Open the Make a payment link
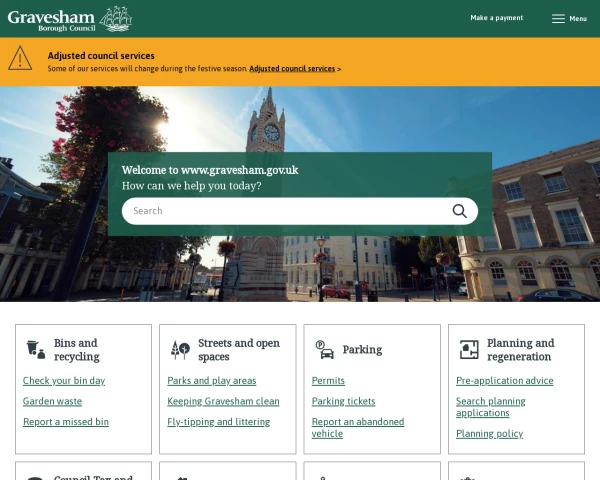This screenshot has width=600, height=480. (x=496, y=18)
